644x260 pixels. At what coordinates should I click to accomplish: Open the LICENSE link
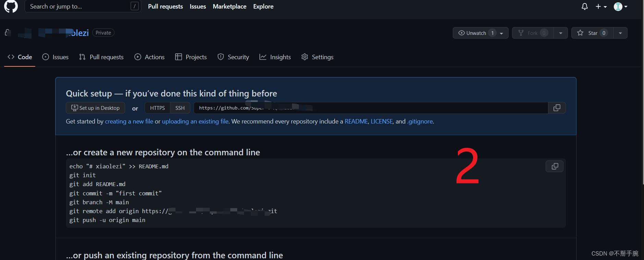pos(382,121)
